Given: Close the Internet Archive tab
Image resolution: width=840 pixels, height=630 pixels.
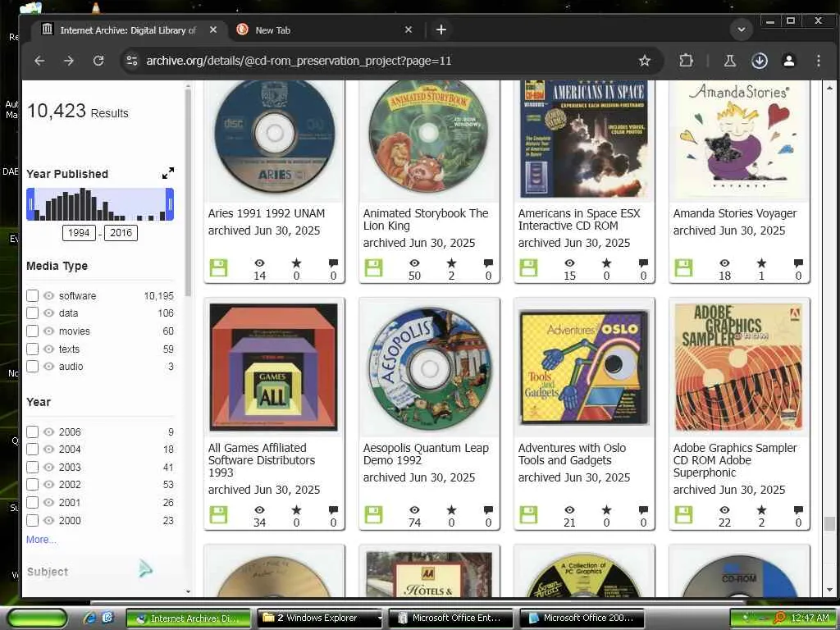Looking at the screenshot, I should (x=213, y=30).
